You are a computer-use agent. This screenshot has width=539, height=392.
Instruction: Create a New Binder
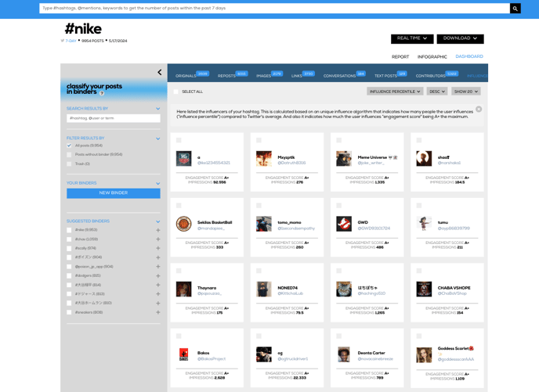coord(114,193)
